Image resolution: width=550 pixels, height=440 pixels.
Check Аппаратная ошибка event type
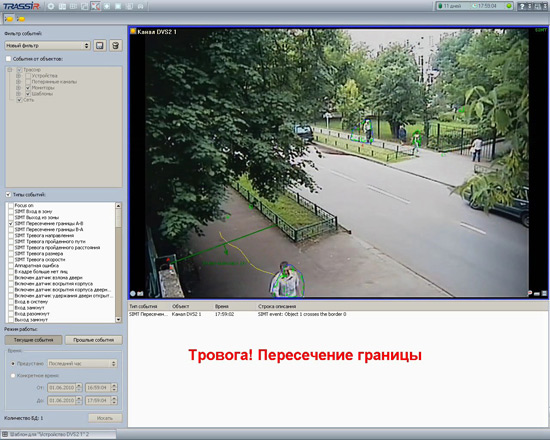[x=11, y=266]
